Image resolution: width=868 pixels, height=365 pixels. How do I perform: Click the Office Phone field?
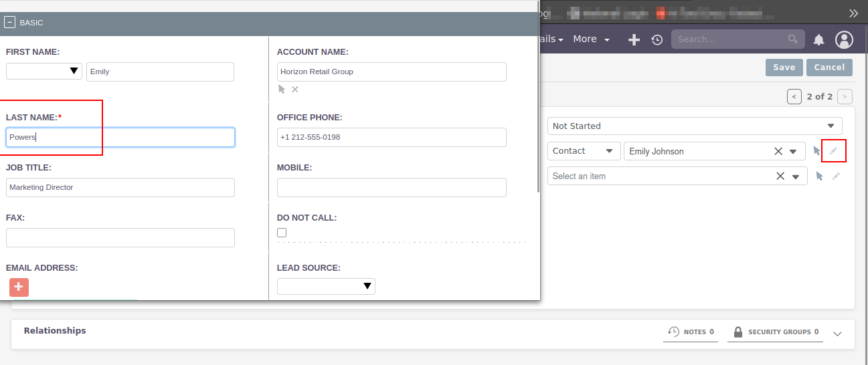pyautogui.click(x=392, y=137)
